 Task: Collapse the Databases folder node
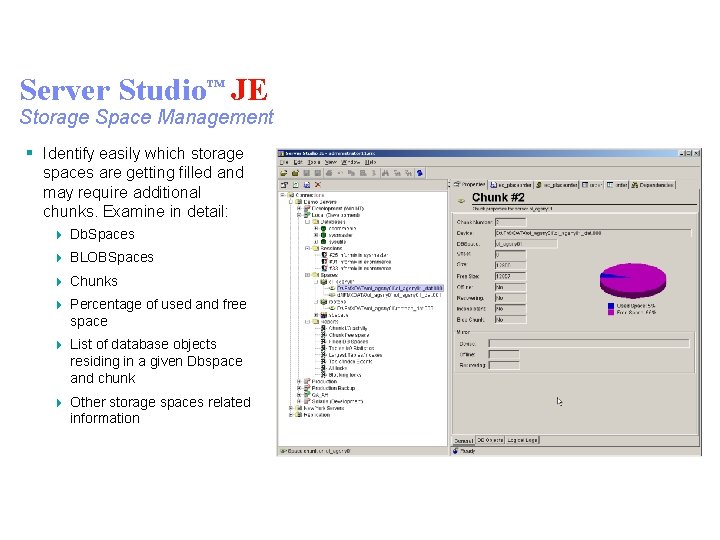click(308, 221)
